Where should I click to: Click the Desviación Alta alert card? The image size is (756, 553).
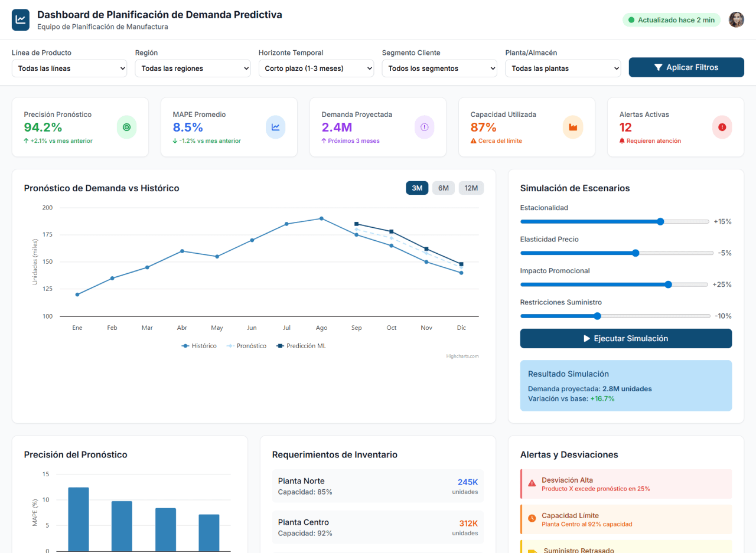(626, 484)
